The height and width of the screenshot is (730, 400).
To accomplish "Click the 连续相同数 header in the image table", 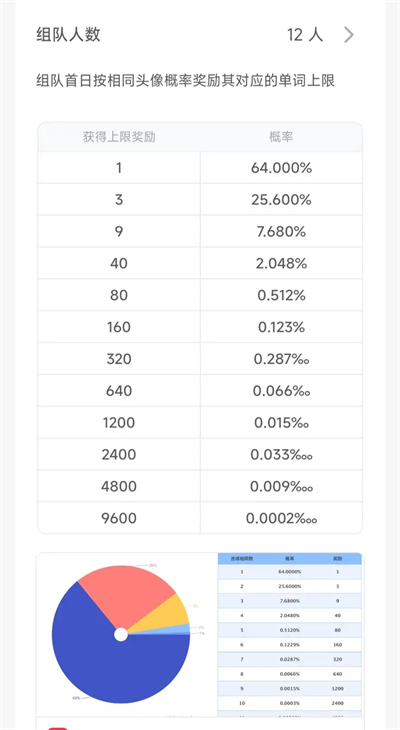I will (242, 559).
